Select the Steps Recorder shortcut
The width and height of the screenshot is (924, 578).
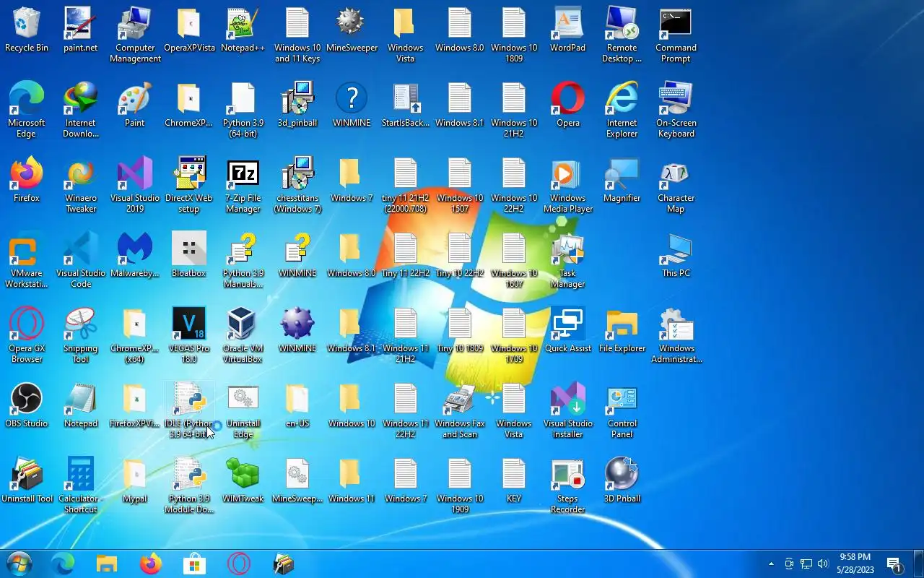(x=568, y=486)
